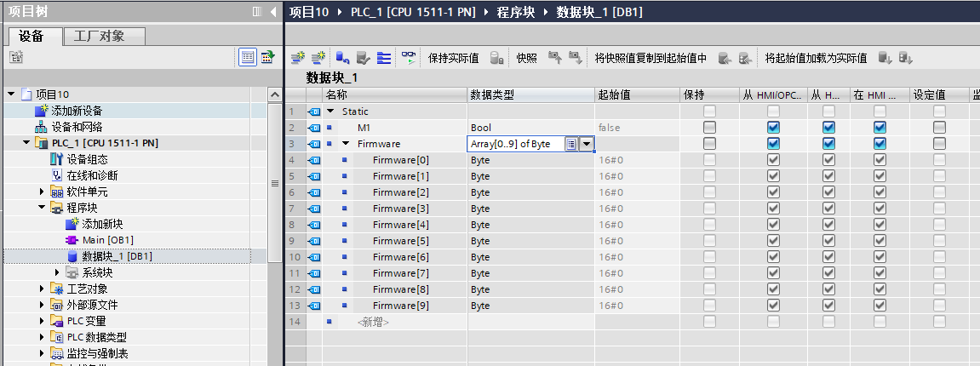Collapse the Firmware array expander
This screenshot has height=366, width=980.
click(346, 144)
